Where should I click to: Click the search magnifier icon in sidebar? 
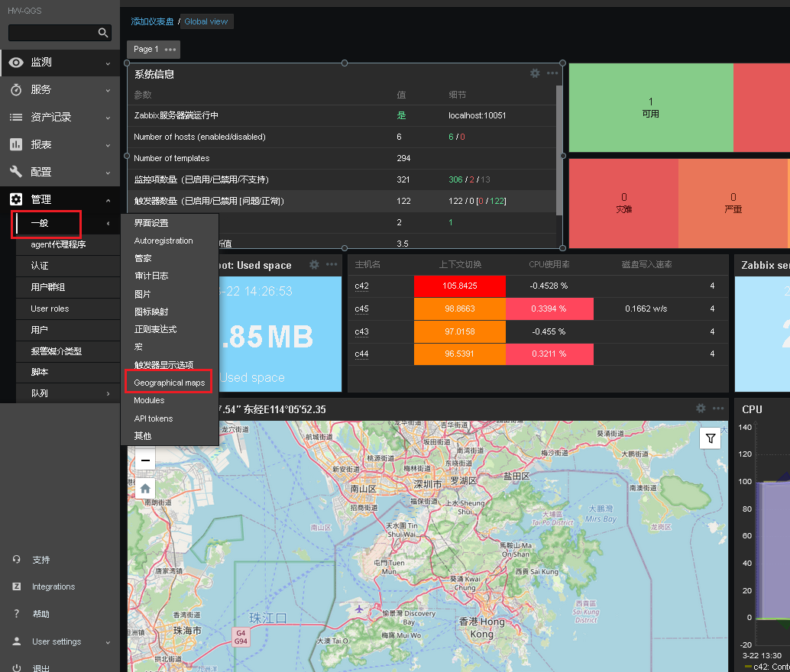103,33
